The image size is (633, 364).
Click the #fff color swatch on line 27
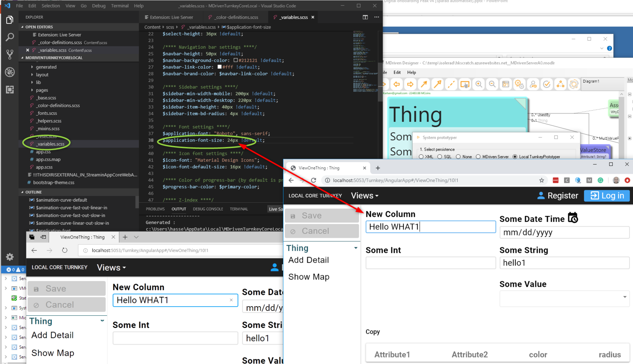pyautogui.click(x=220, y=67)
